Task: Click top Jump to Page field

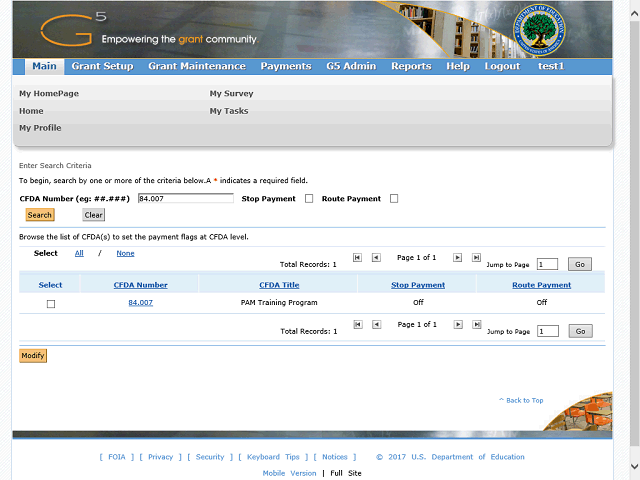Action: (547, 264)
